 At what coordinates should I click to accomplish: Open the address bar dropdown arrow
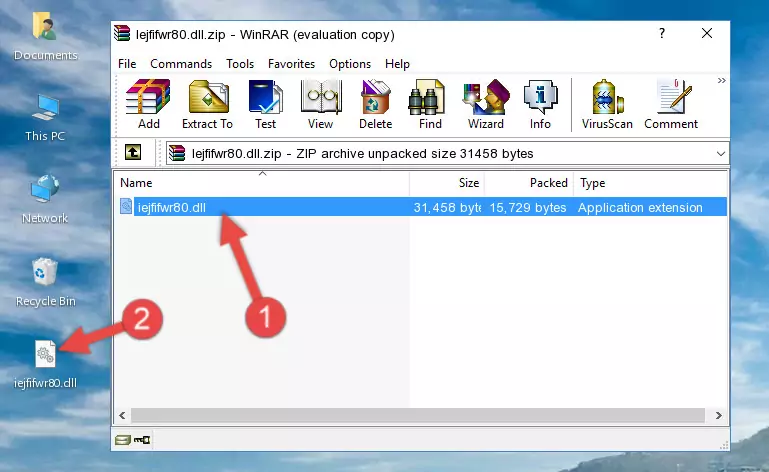click(x=720, y=154)
